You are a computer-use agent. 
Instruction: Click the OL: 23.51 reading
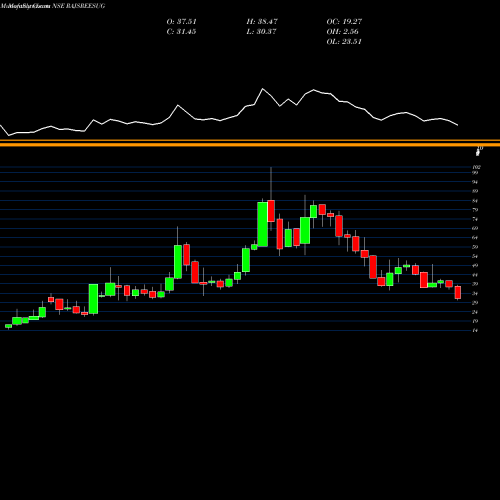(344, 42)
